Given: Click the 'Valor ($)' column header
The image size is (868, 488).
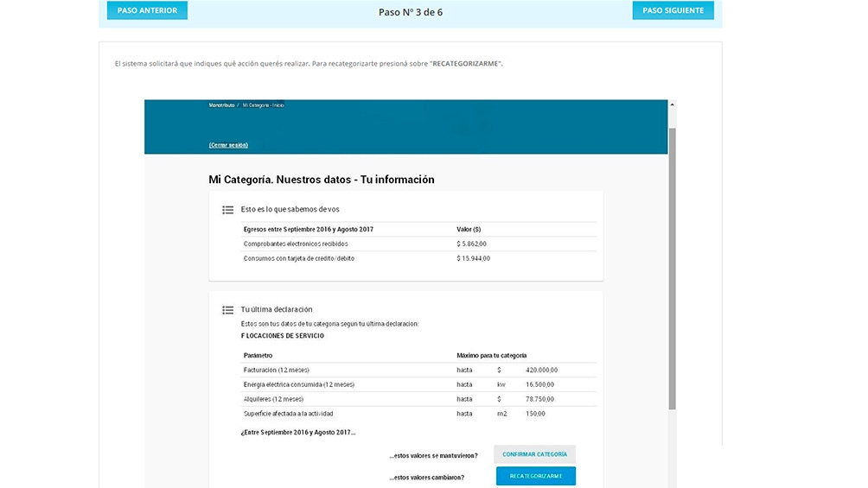Looking at the screenshot, I should click(469, 229).
